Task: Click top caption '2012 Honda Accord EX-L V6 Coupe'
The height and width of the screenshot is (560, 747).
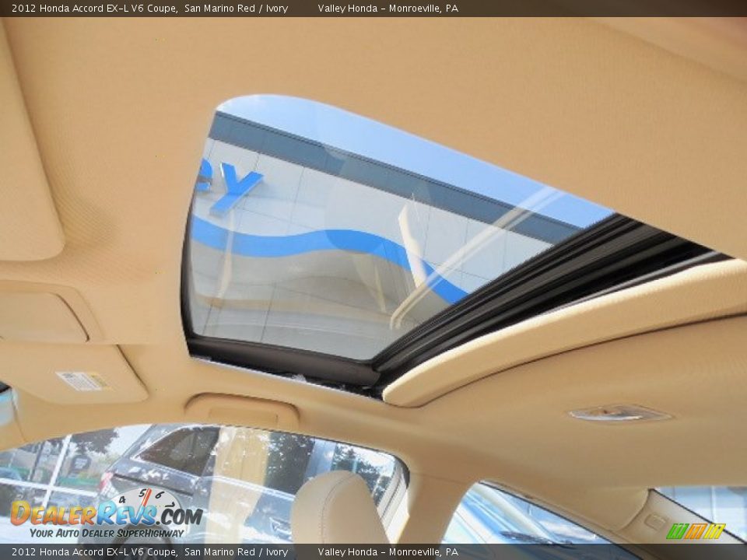Action: [x=93, y=9]
